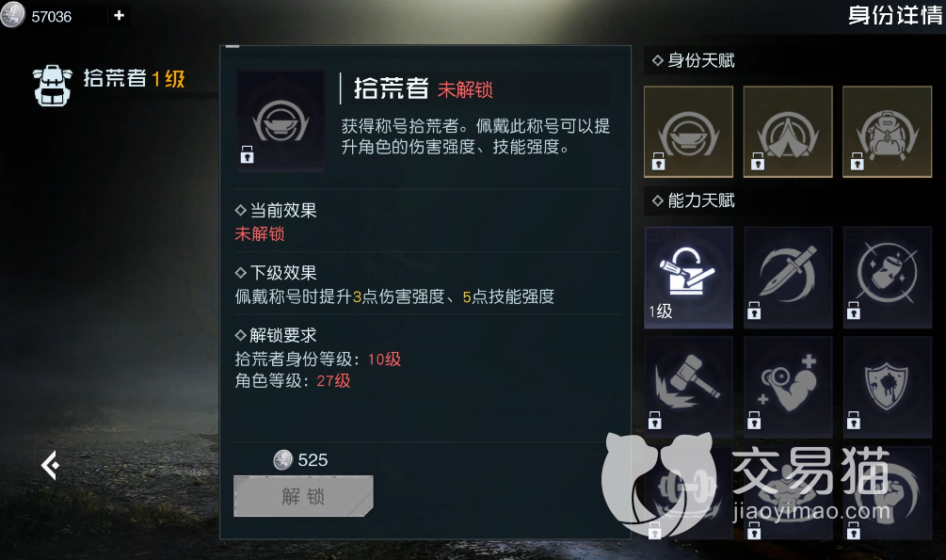Click the 解锁 unlock button
This screenshot has width=946, height=560.
click(303, 496)
